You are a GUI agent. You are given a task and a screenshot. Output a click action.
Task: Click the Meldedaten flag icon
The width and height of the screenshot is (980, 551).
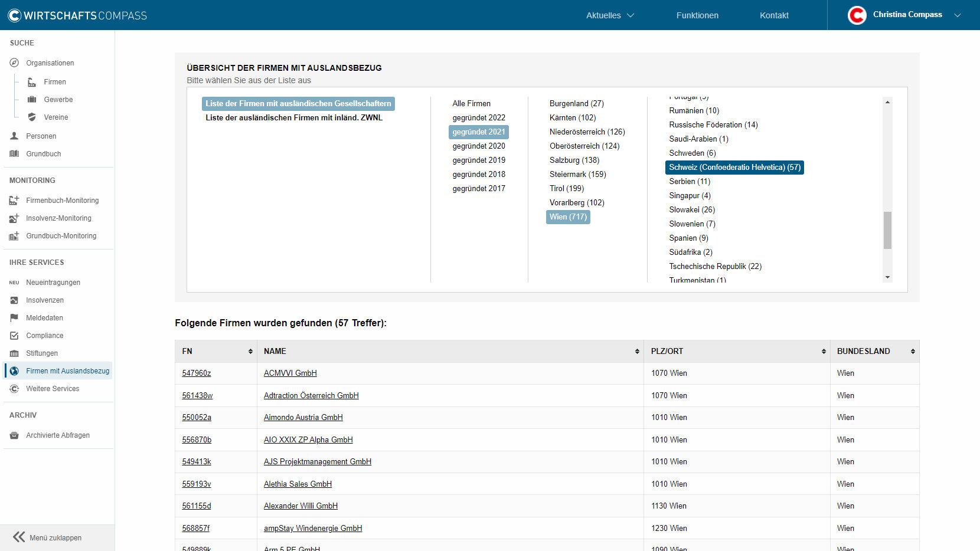tap(14, 318)
